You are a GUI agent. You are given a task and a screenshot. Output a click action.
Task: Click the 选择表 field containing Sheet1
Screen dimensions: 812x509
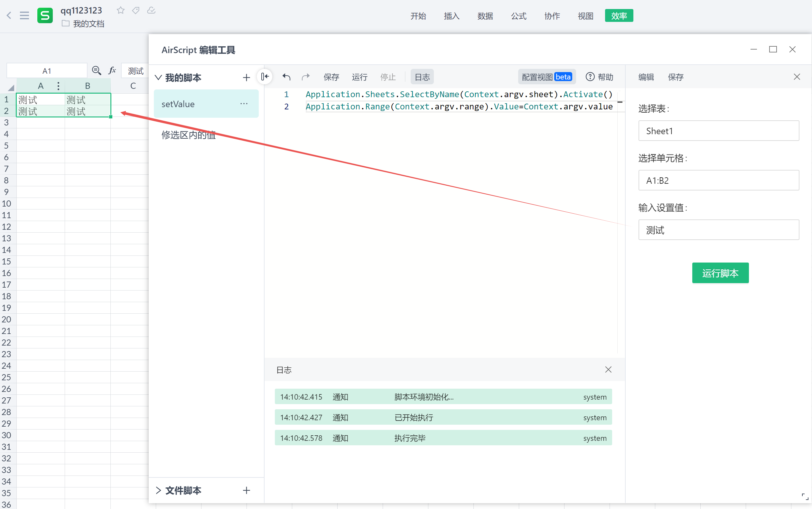tap(718, 131)
